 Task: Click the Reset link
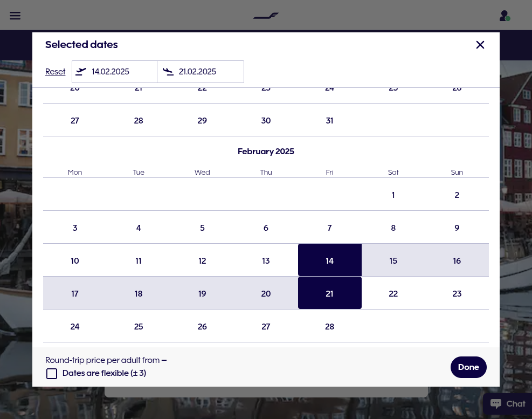point(56,72)
